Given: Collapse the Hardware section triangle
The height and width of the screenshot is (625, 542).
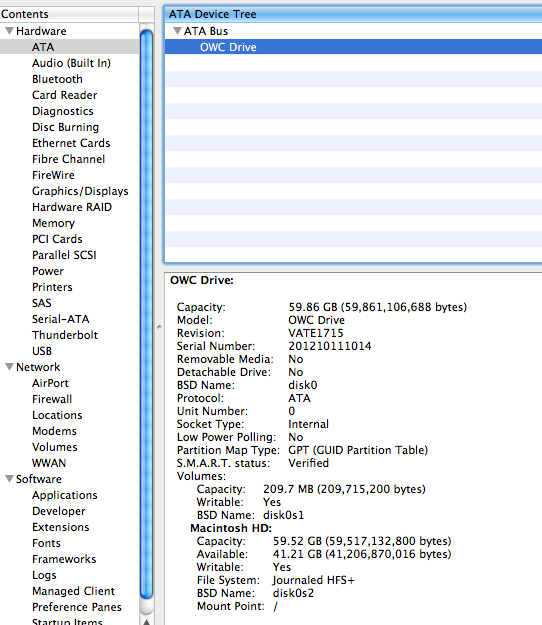Looking at the screenshot, I should (x=10, y=31).
